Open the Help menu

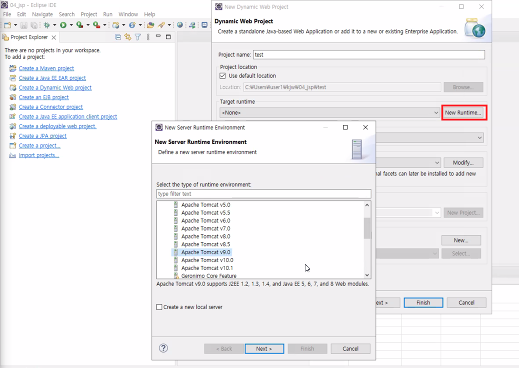(149, 14)
